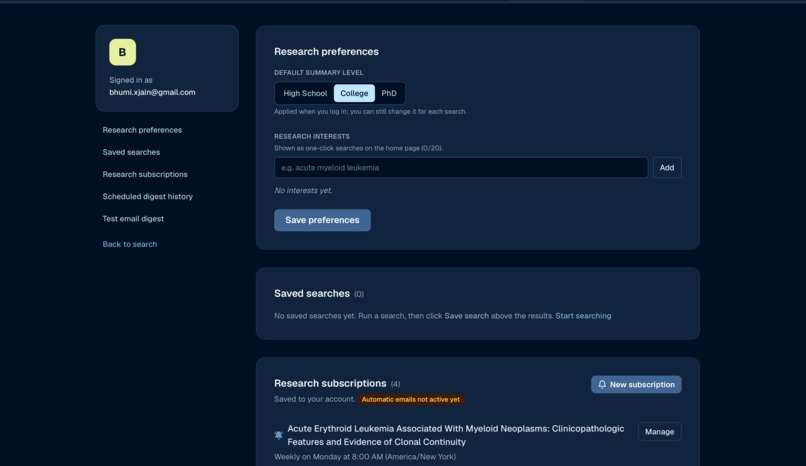Open Scheduled digest history

point(148,196)
